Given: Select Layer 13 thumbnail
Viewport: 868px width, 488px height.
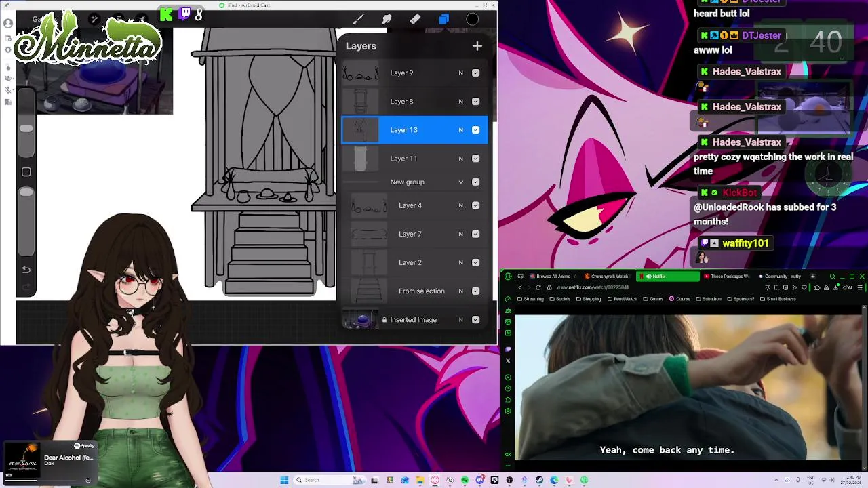Looking at the screenshot, I should pos(361,129).
